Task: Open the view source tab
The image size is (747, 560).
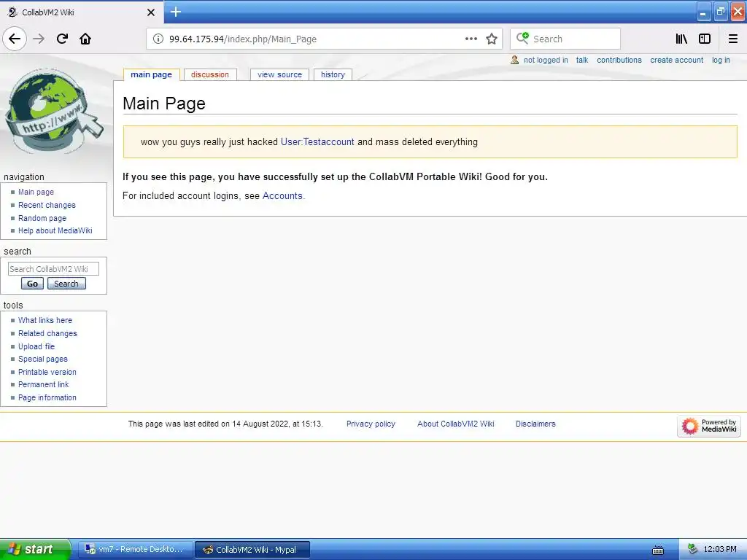Action: pos(279,75)
